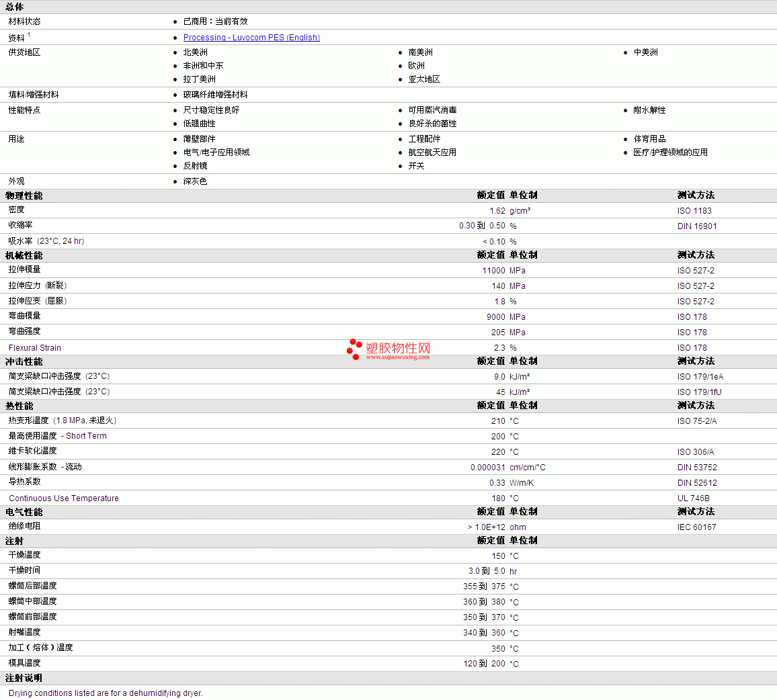Click the ISO 75-2/A test method
Image resolution: width=777 pixels, height=700 pixels.
(697, 421)
